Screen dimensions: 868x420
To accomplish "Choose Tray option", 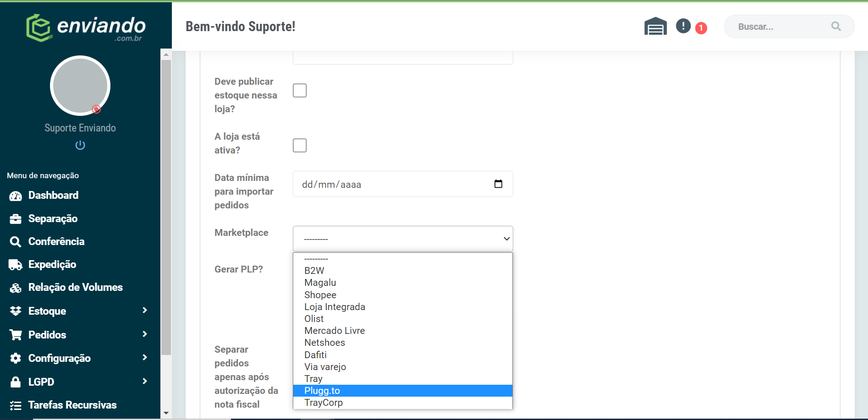I will [403, 379].
